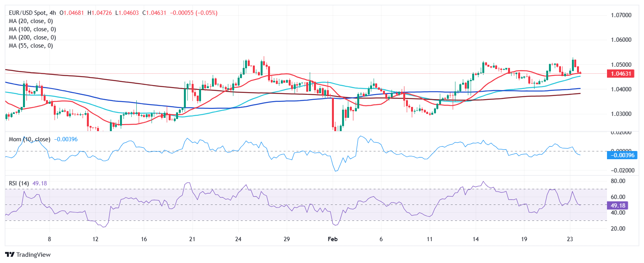The width and height of the screenshot is (644, 263).
Task: Select the EUR/USD Spot 4h chart title
Action: pos(32,13)
